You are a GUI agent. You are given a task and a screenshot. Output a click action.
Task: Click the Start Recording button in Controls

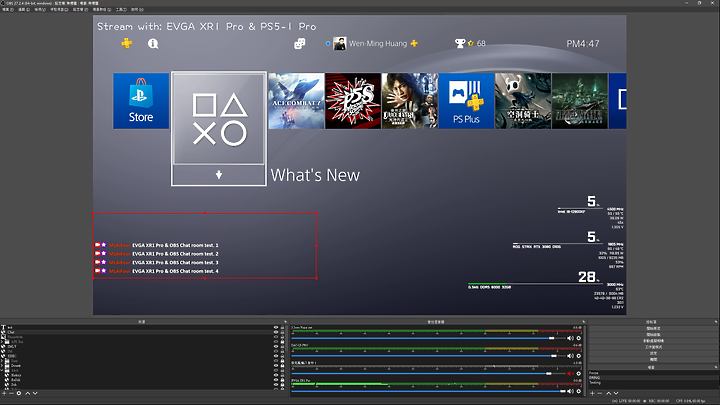[653, 335]
